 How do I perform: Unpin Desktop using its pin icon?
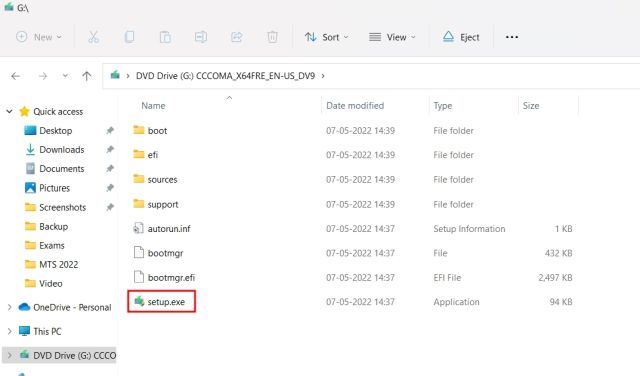click(x=110, y=131)
